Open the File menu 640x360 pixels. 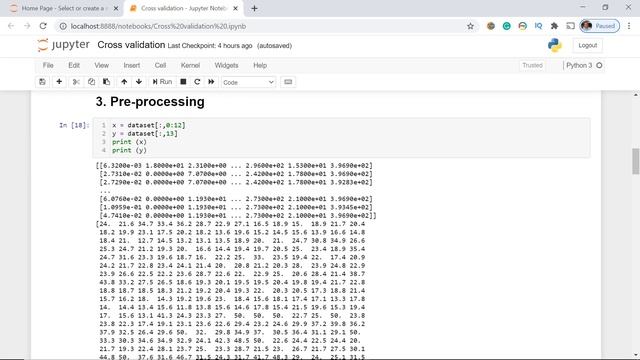coord(48,65)
